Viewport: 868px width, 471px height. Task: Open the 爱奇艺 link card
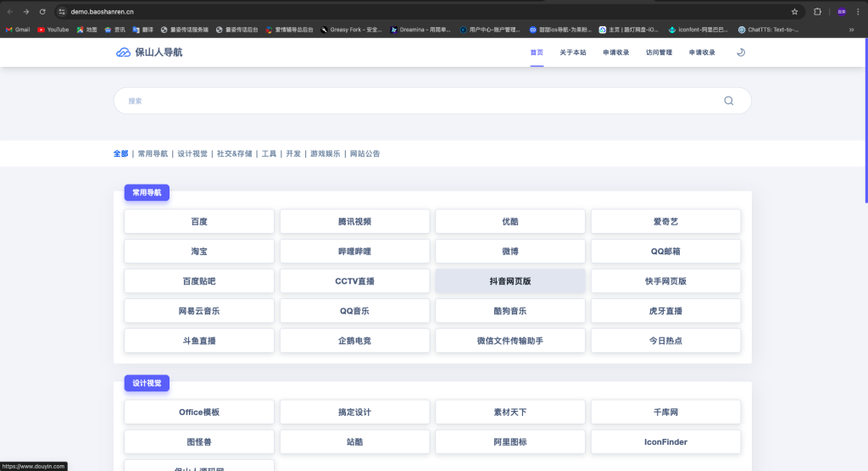click(666, 221)
